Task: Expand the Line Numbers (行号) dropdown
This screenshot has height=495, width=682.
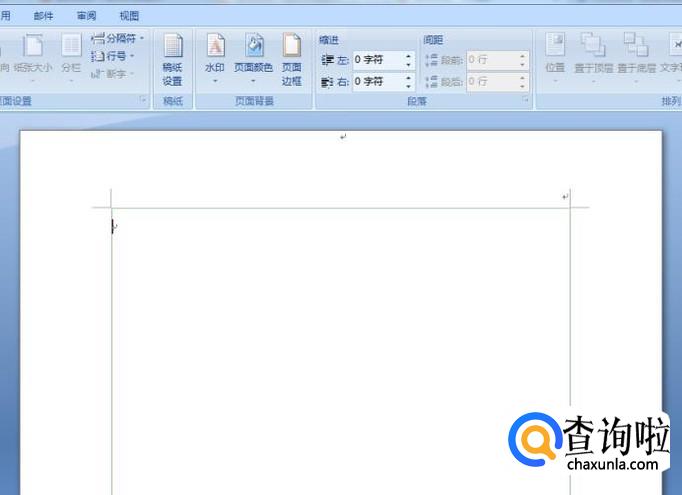Action: [x=113, y=56]
